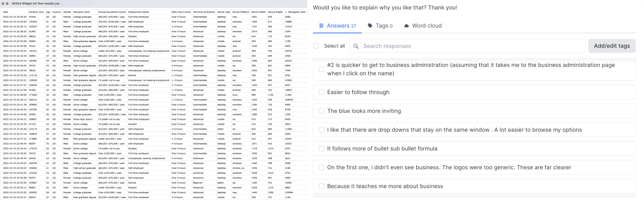This screenshot has width=644, height=200.
Task: Select the 'Easier to follow through' response checkbox
Action: (322, 92)
